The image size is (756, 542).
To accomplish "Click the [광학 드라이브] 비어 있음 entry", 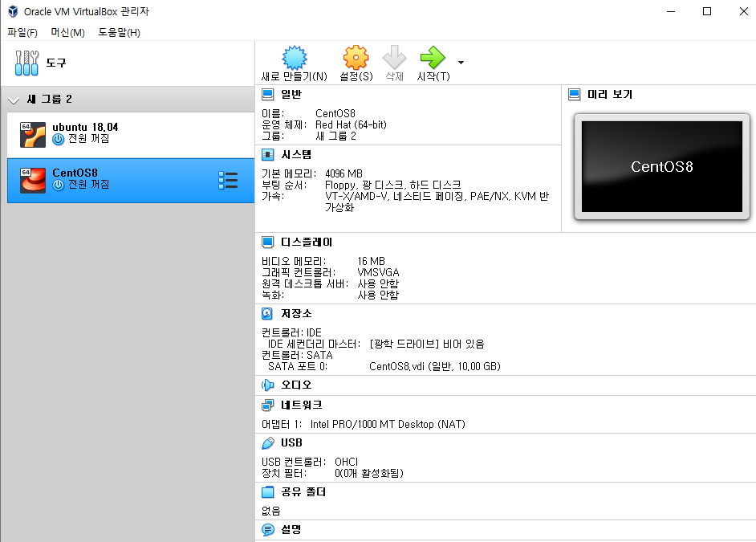I will (427, 344).
